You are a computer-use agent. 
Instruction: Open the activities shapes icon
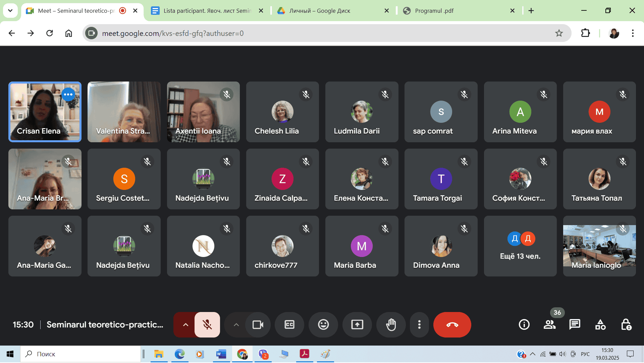click(x=600, y=325)
